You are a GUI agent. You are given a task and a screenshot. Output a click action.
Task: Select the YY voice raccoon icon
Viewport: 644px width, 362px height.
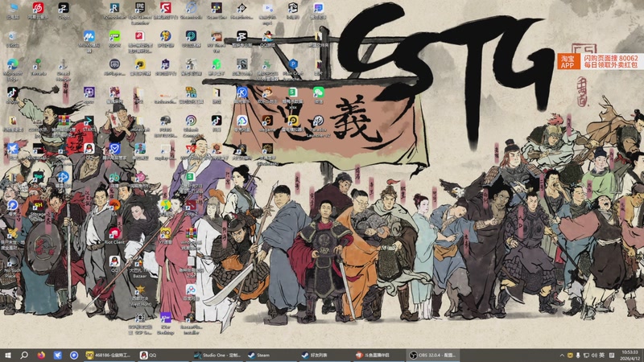(x=166, y=236)
